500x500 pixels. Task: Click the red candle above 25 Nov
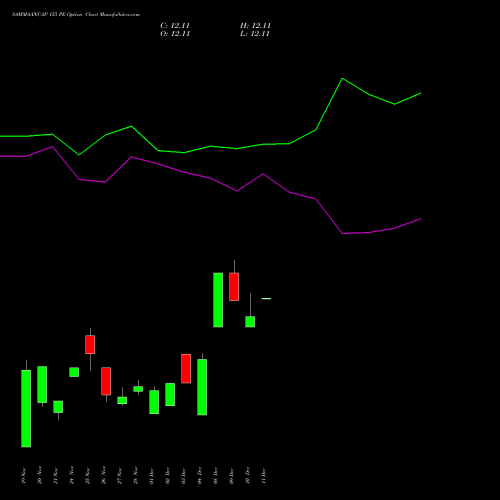[x=90, y=344]
